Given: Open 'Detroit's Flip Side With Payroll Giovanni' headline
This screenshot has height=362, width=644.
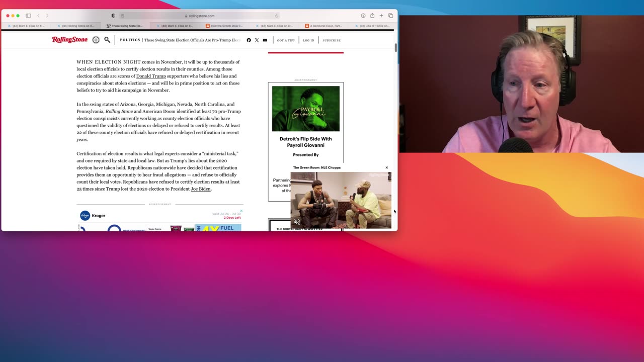Looking at the screenshot, I should click(x=306, y=142).
